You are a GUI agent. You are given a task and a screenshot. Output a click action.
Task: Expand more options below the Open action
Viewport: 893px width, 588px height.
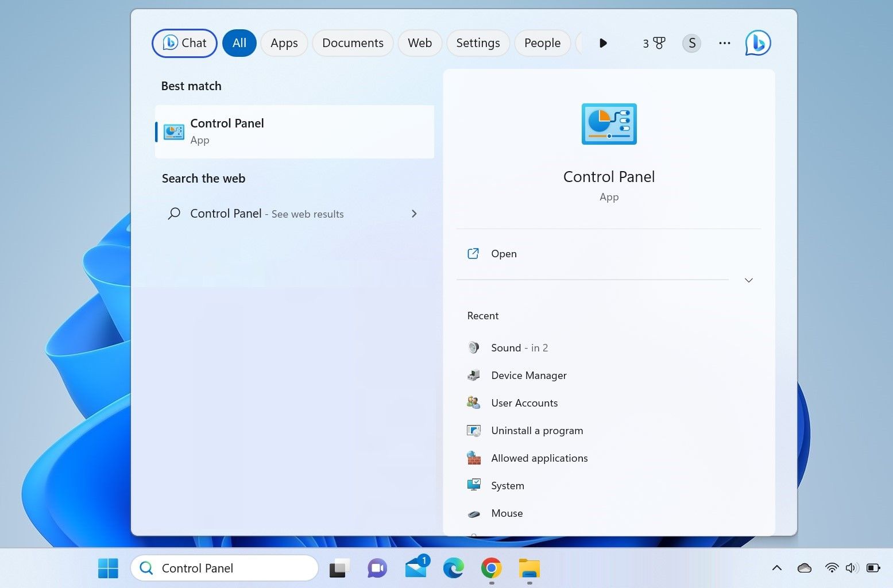pos(748,280)
